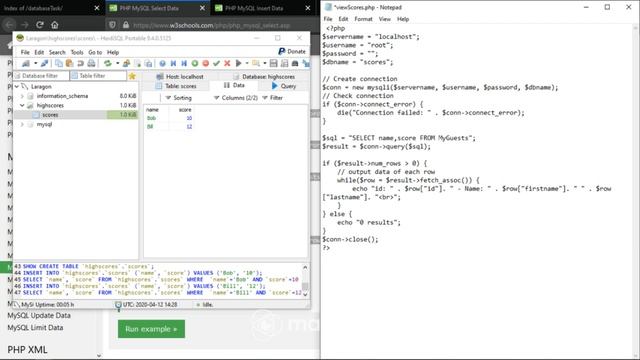This screenshot has width=640, height=360.
Task: Click the dark icon right of floppy disks
Action: (x=295, y=63)
